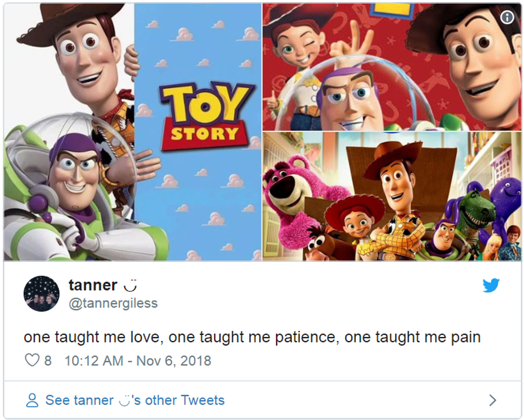Open the @tannergiless handle link
This screenshot has width=524, height=420.
(113, 304)
